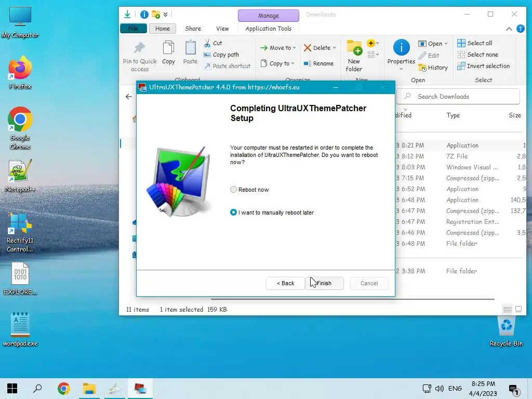Switch to details view icon in status bar

(x=507, y=309)
